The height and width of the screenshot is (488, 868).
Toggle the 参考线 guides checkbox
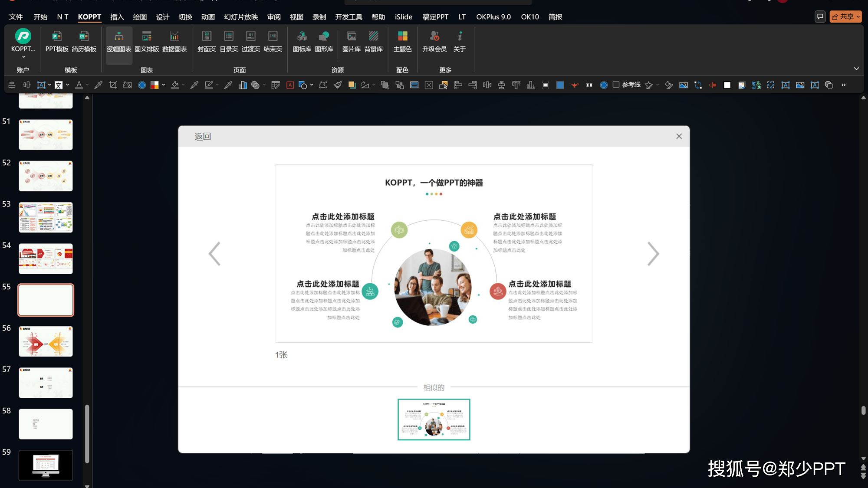(x=616, y=85)
